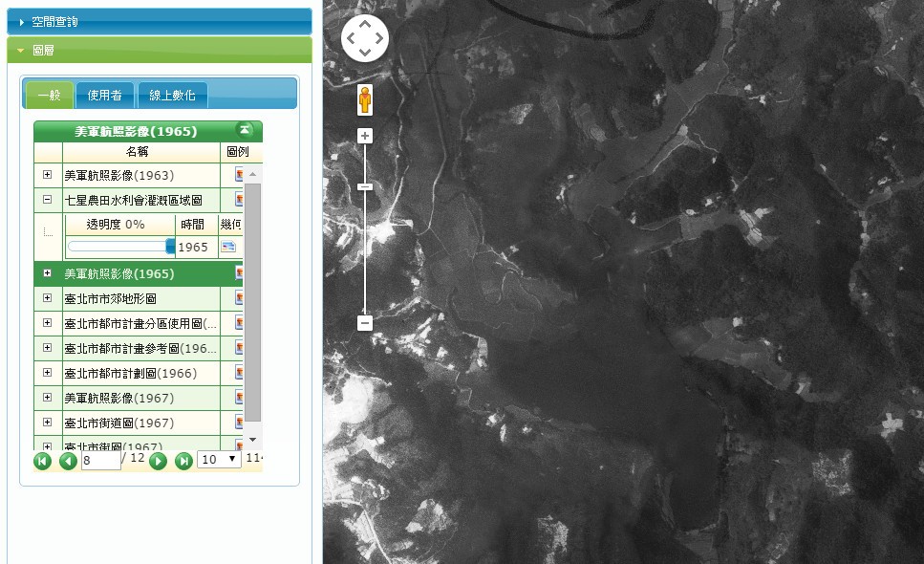
Task: Click the transparency slider handle
Action: coord(170,247)
